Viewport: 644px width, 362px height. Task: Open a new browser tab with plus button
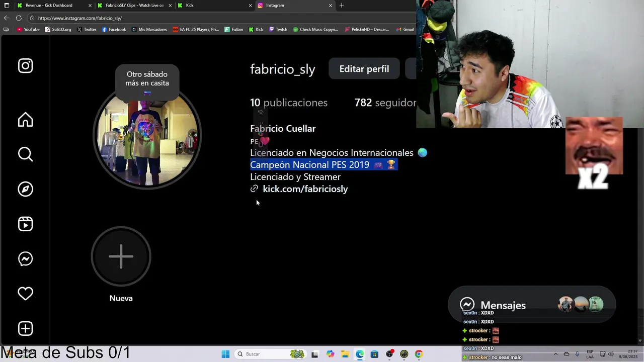tap(342, 5)
